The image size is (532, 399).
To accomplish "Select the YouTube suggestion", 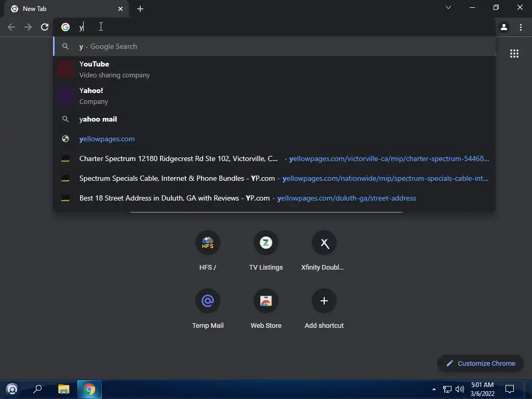I will [274, 69].
